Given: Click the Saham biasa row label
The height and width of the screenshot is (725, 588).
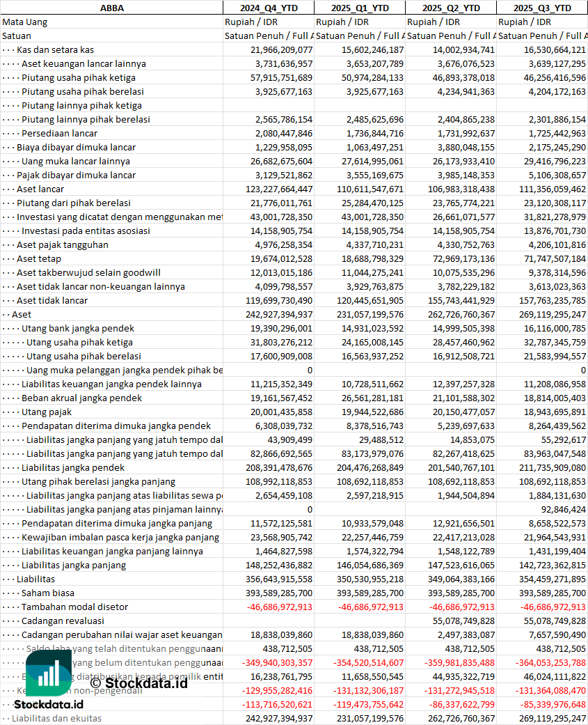Looking at the screenshot, I should (x=47, y=593).
